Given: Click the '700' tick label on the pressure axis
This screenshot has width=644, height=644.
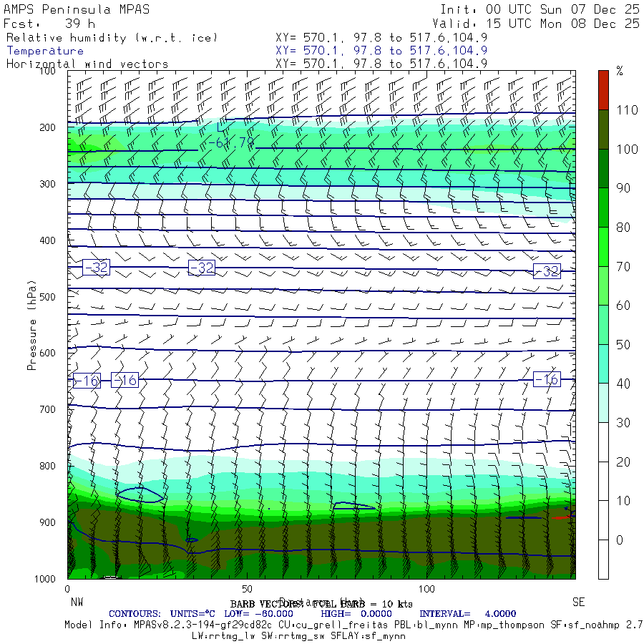Looking at the screenshot, I should (47, 409).
